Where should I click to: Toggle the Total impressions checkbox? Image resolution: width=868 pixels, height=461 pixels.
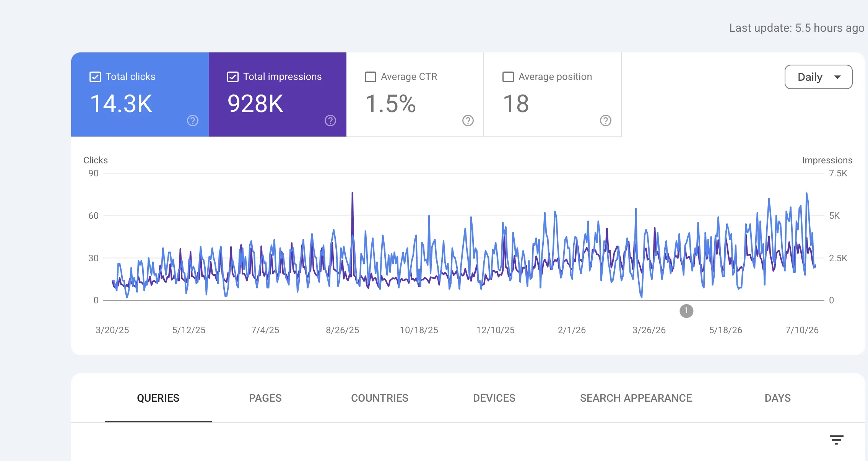233,77
